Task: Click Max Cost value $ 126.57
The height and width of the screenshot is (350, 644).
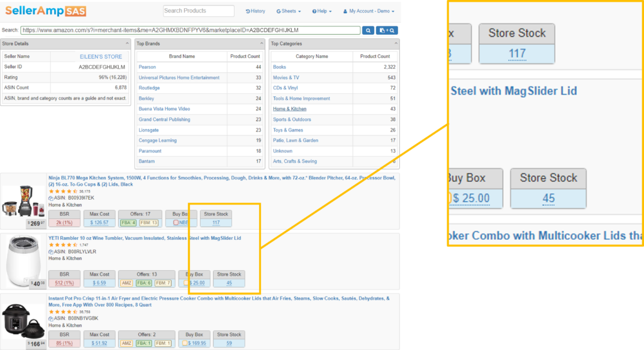Action: pos(99,223)
